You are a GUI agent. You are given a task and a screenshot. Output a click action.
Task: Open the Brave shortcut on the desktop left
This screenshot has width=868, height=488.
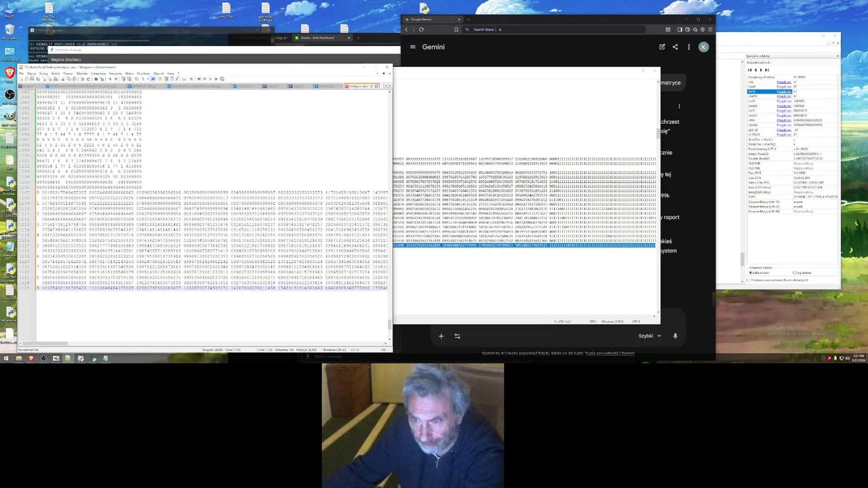9,72
